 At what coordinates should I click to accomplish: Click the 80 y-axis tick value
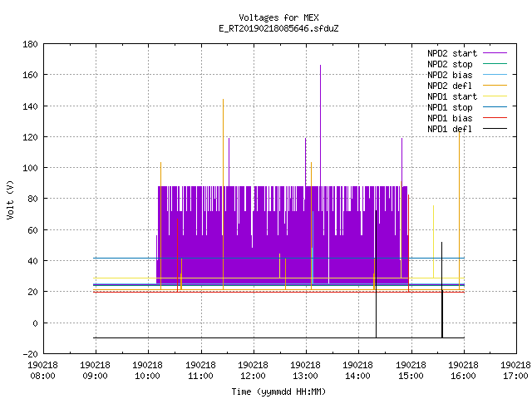coord(32,199)
